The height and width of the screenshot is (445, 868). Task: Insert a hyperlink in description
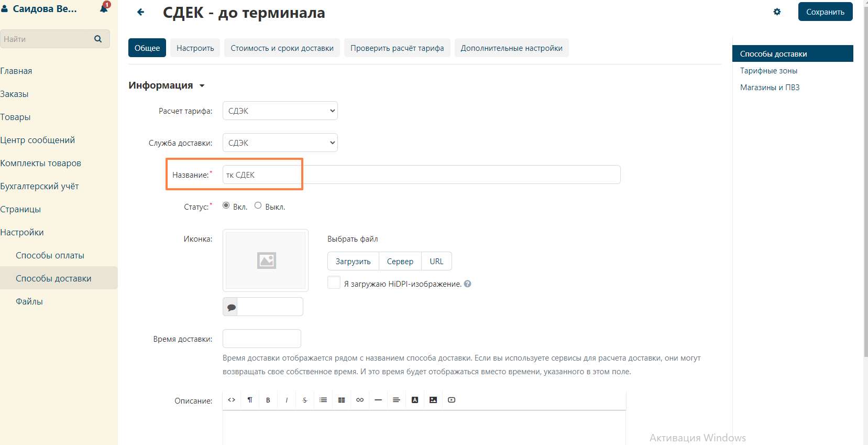[360, 400]
